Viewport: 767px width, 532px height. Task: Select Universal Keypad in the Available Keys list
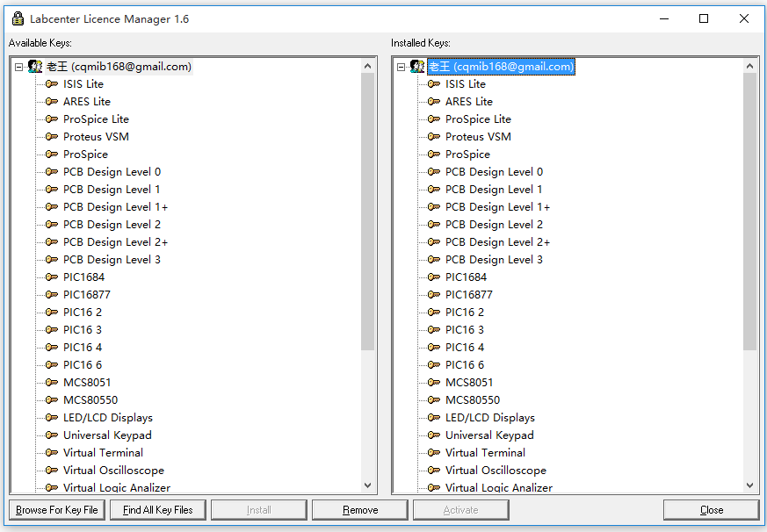coord(107,435)
